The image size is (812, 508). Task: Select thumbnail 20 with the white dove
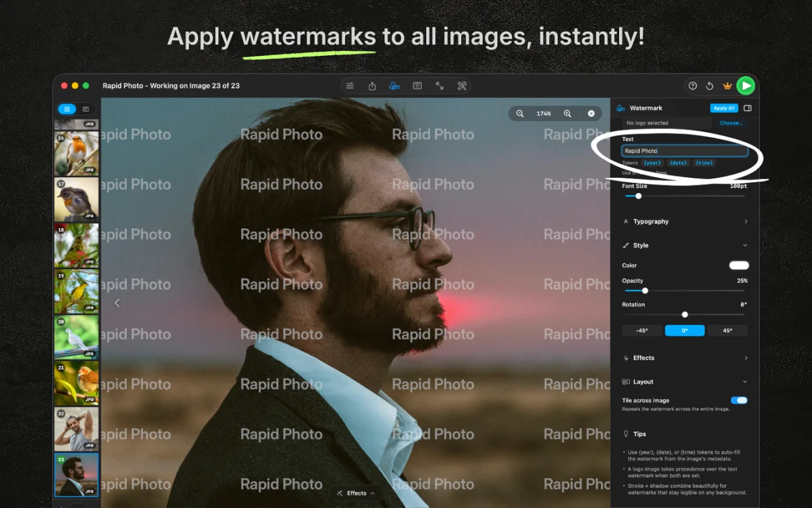[x=76, y=337]
